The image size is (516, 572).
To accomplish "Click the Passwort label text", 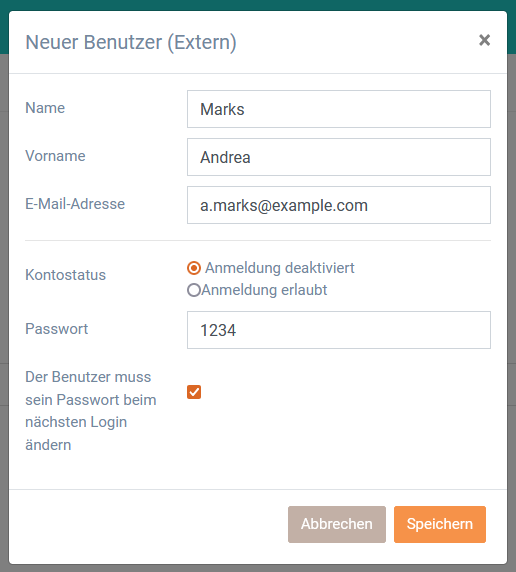I will [57, 329].
